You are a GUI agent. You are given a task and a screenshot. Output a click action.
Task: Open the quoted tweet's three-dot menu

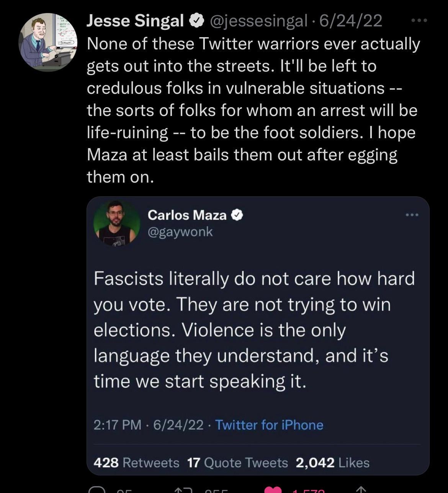tap(412, 215)
